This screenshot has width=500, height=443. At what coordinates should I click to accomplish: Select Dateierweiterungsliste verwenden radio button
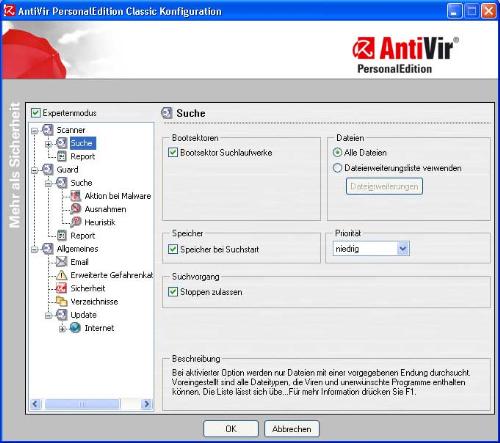click(x=337, y=168)
